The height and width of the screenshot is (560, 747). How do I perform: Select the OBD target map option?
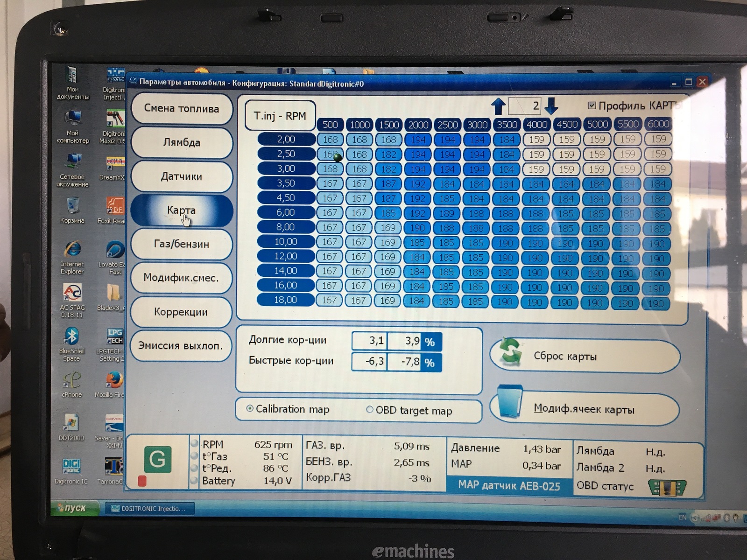(370, 410)
